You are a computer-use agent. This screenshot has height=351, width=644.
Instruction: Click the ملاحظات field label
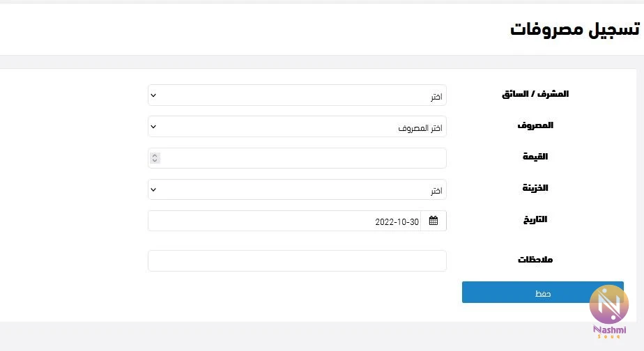(535, 260)
